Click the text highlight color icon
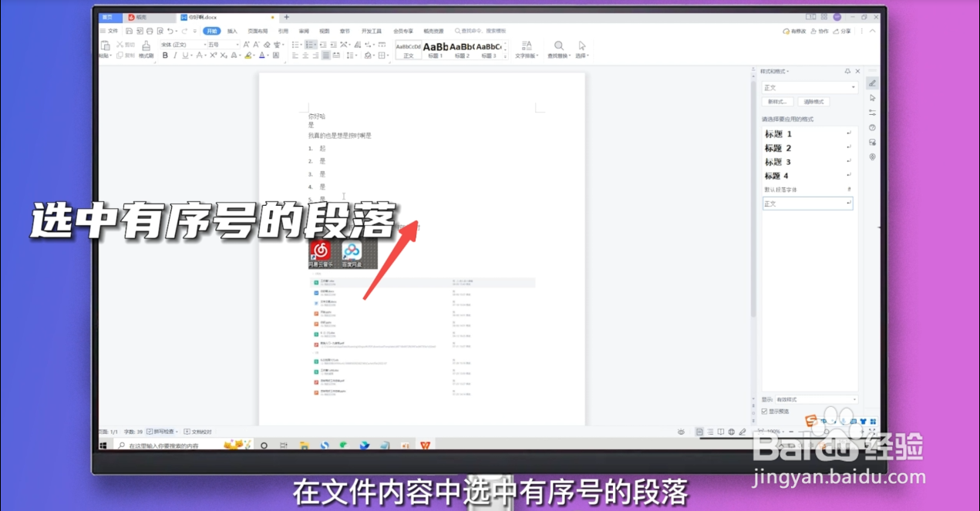The image size is (980, 511). click(x=248, y=55)
